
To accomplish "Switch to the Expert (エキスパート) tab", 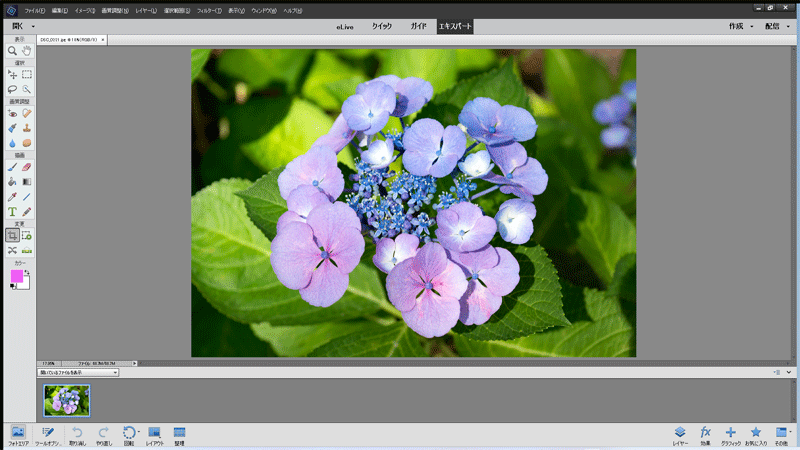I will pos(455,27).
